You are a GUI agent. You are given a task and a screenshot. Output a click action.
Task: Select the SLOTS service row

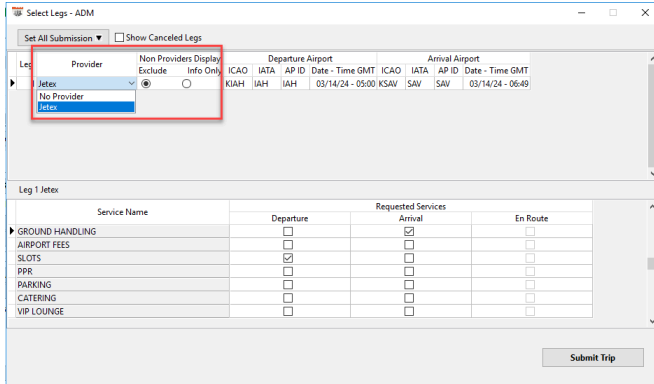(x=122, y=258)
